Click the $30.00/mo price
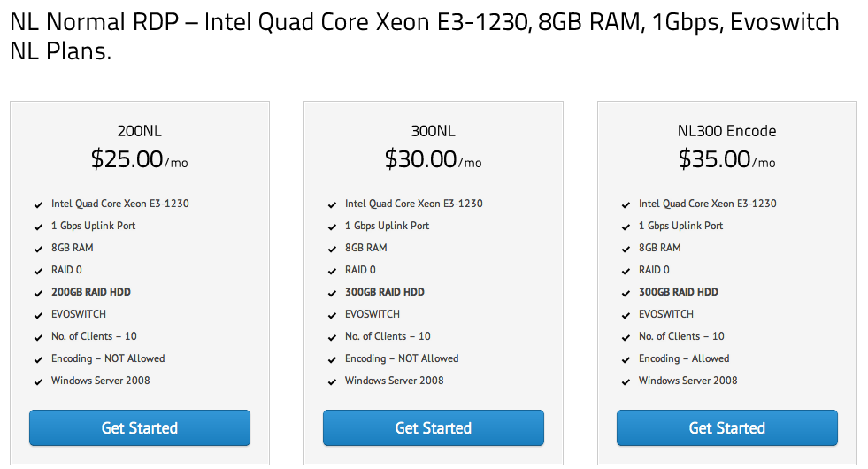This screenshot has width=868, height=469. click(x=434, y=159)
